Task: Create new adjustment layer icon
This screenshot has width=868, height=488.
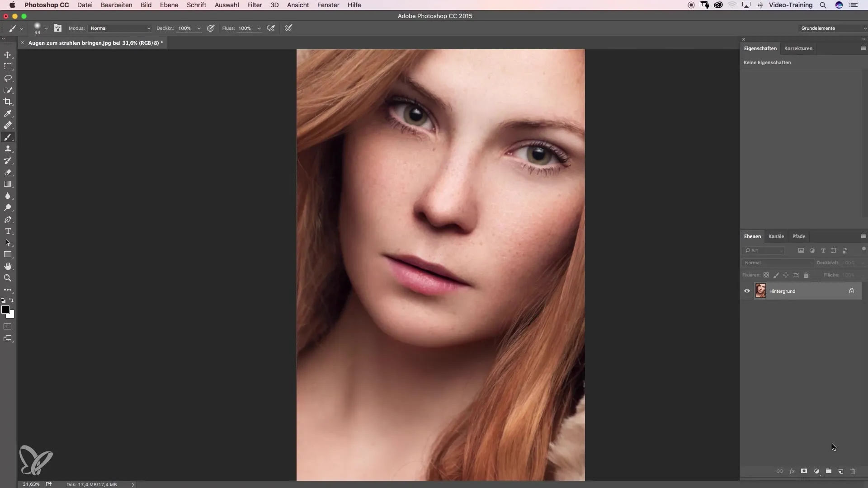Action: 816,471
